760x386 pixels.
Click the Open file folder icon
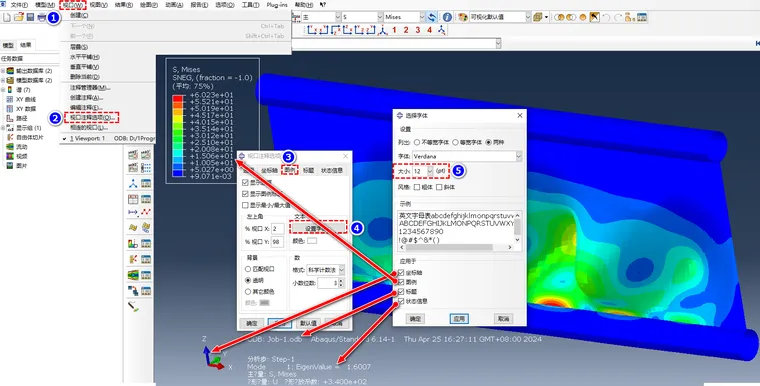pyautogui.click(x=18, y=17)
